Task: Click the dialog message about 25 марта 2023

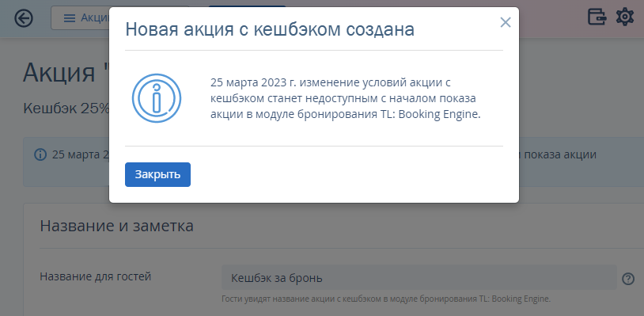Action: 346,99
